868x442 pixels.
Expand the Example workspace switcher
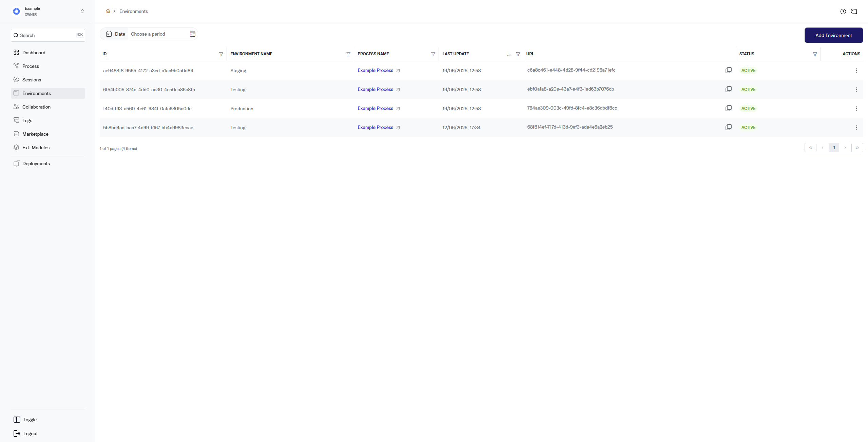pos(82,12)
